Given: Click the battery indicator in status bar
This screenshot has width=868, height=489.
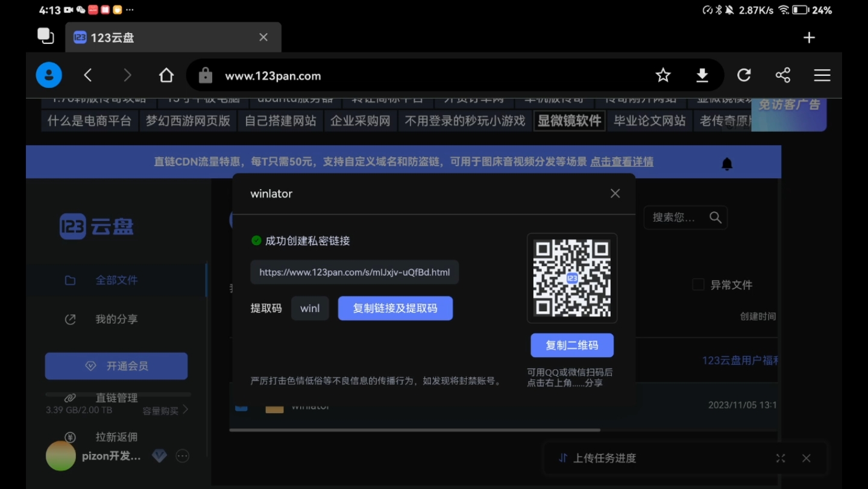Looking at the screenshot, I should (x=800, y=10).
